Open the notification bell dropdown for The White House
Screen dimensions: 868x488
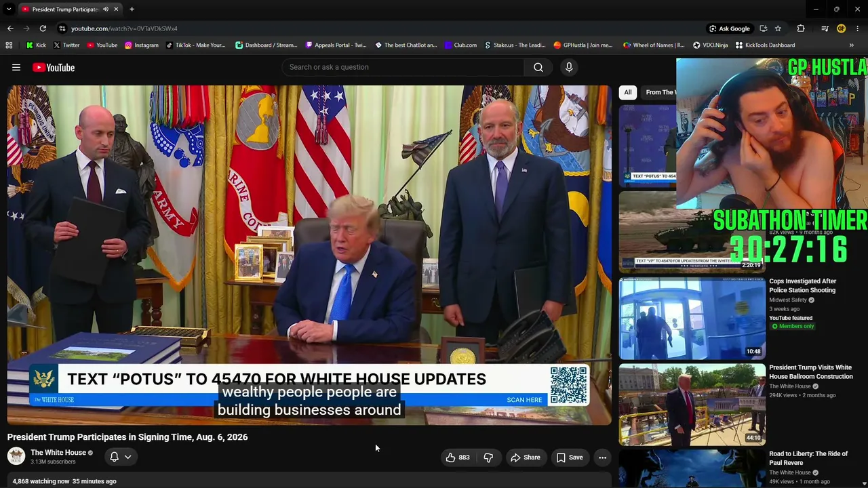pyautogui.click(x=121, y=457)
